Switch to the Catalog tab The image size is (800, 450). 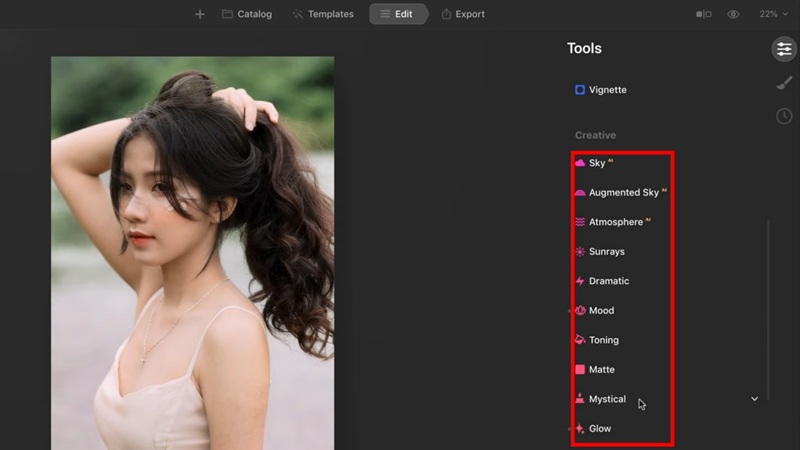pyautogui.click(x=247, y=15)
